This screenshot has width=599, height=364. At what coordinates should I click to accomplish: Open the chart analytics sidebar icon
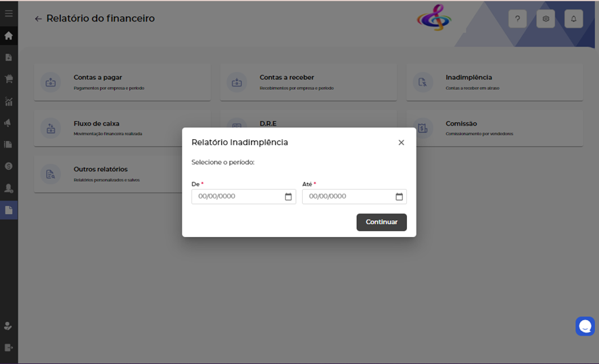9,101
